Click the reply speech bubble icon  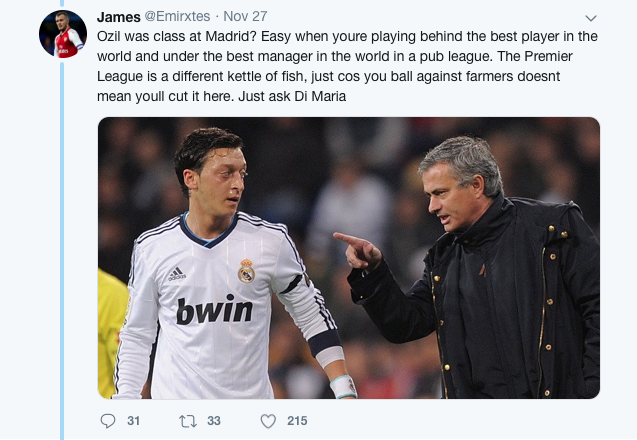coord(108,421)
